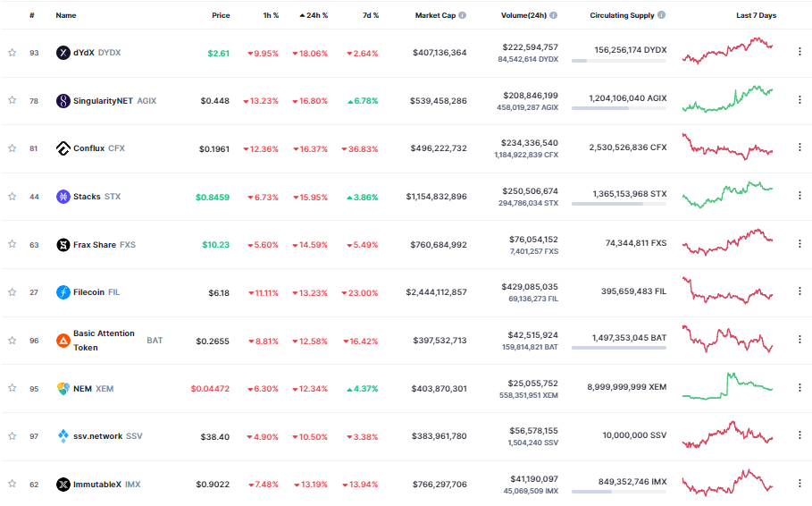Sort table by 1h % column
Screen dimensions: 812x506
(271, 15)
